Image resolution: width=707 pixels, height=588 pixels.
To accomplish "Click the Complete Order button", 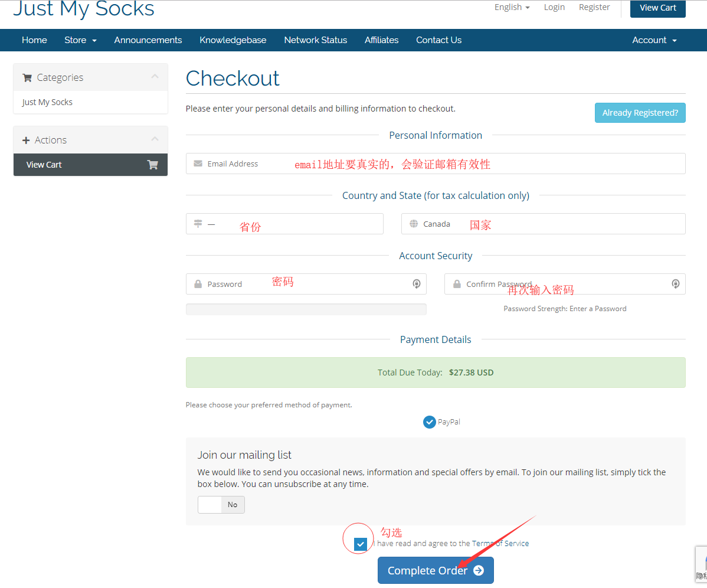I will coord(436,570).
